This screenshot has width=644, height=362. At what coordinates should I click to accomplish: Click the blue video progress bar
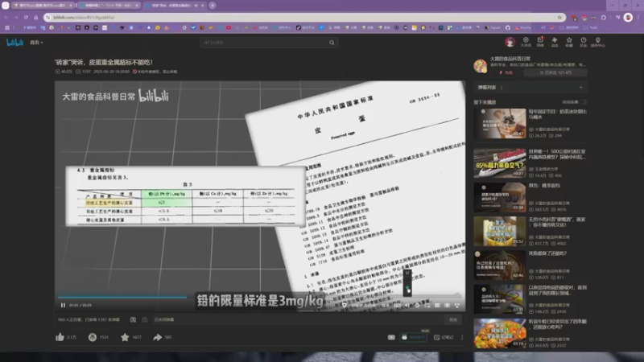122,297
